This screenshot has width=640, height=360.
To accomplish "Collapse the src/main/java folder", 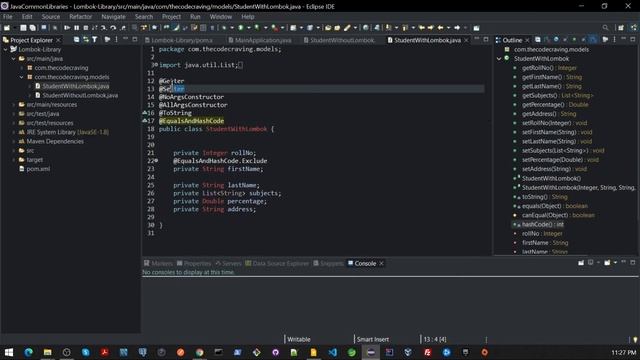I will click(13, 59).
